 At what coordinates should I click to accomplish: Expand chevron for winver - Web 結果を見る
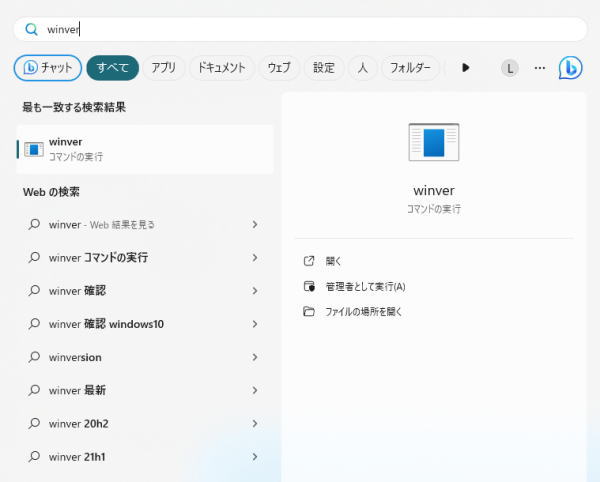(x=255, y=225)
